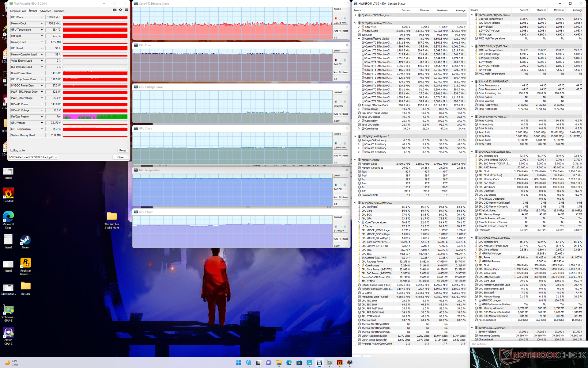Image resolution: width=588 pixels, height=368 pixels.
Task: Enable the Log to file checkbox
Action: (12, 151)
